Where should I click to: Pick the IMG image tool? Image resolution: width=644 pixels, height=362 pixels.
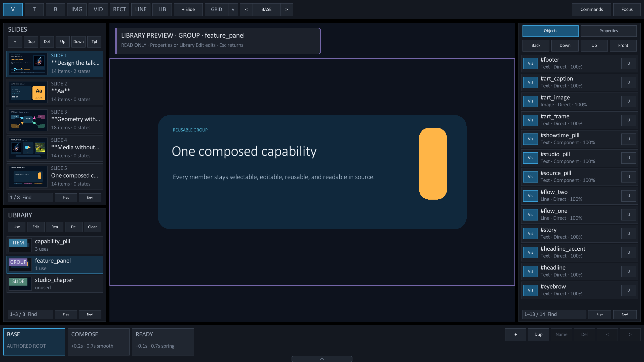point(77,10)
